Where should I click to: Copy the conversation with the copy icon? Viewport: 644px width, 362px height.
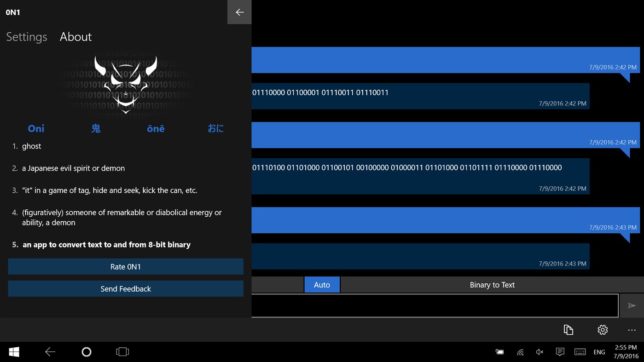(x=569, y=330)
